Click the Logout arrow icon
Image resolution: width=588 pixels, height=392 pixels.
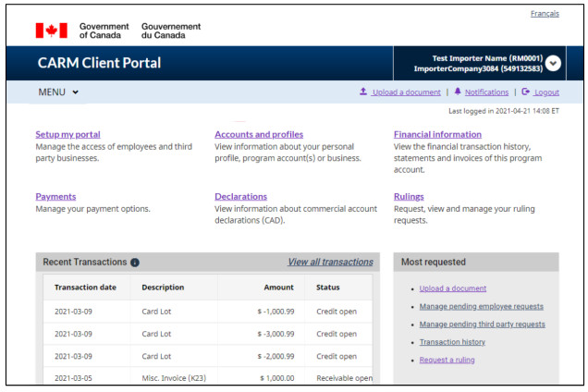click(525, 92)
